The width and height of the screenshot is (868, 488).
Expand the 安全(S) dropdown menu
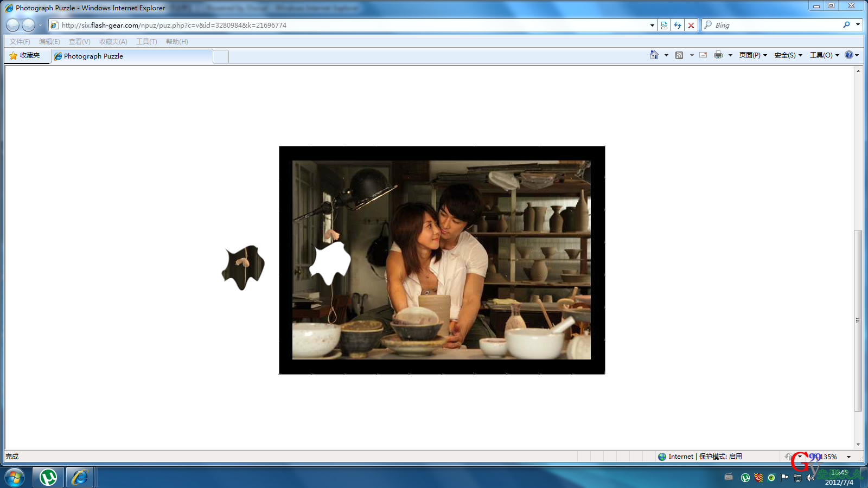788,55
